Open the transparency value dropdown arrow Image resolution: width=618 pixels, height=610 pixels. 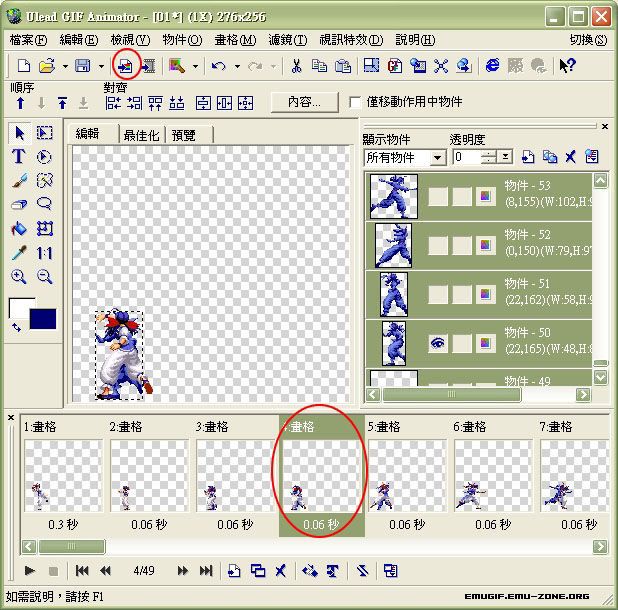505,157
